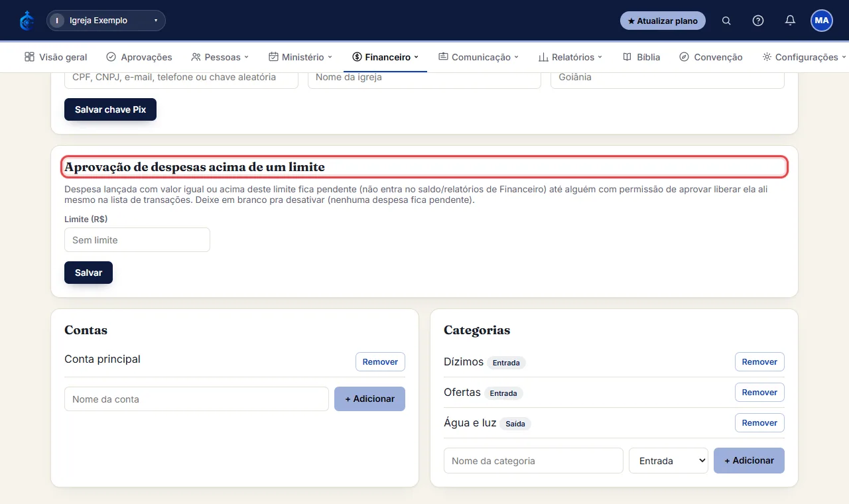Click the Dízimos category name
Screen dimensions: 849x504
464,362
